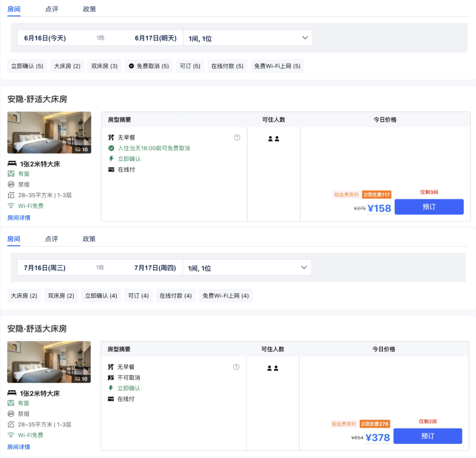Click the 铂金贵宾价 tag beside the ¥158 price
Image resolution: width=476 pixels, height=458 pixels.
(346, 195)
